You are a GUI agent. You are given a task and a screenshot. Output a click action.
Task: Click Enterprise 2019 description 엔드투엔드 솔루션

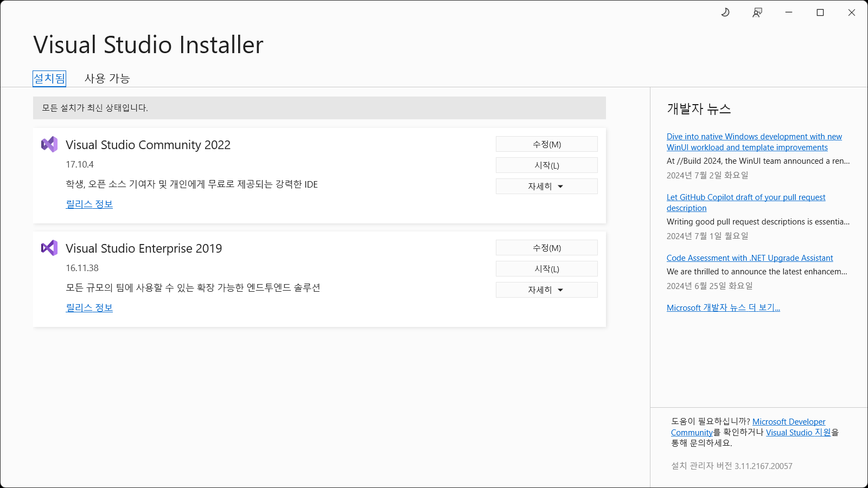pos(193,287)
